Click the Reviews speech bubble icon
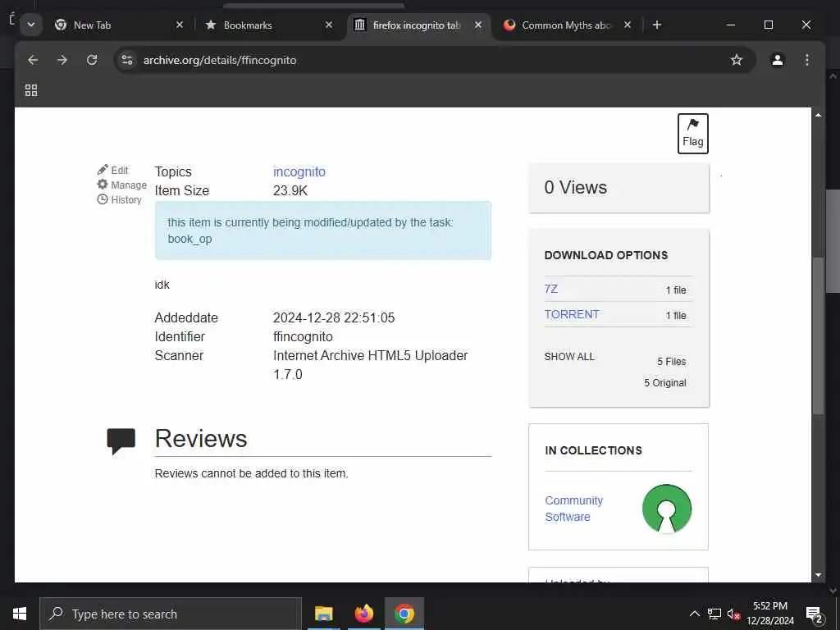 click(x=121, y=441)
